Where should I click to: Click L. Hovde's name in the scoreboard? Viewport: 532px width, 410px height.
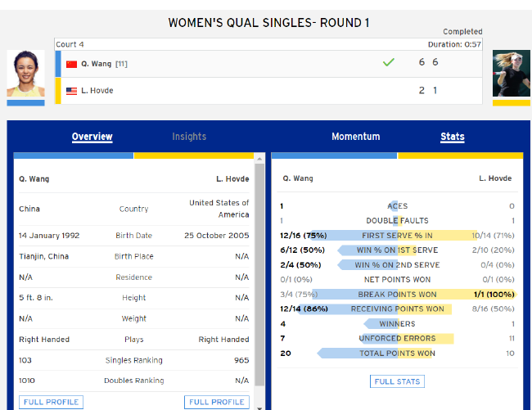point(97,91)
